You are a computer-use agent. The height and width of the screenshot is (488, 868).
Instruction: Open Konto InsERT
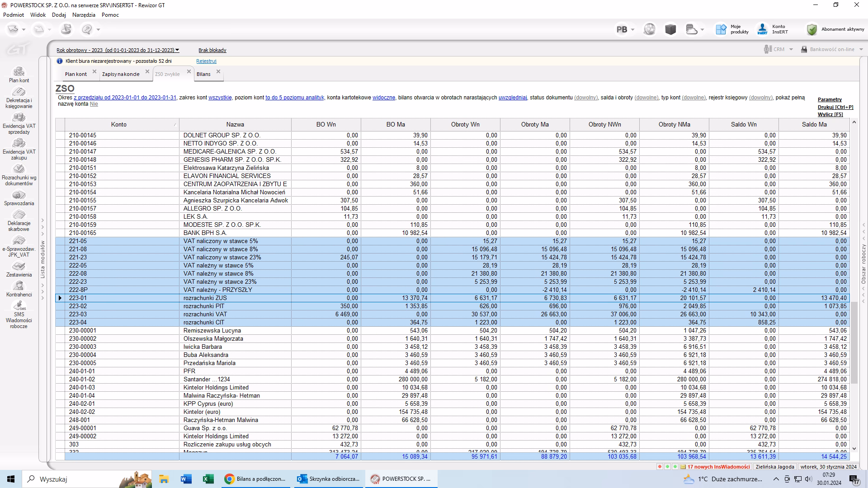pos(773,29)
